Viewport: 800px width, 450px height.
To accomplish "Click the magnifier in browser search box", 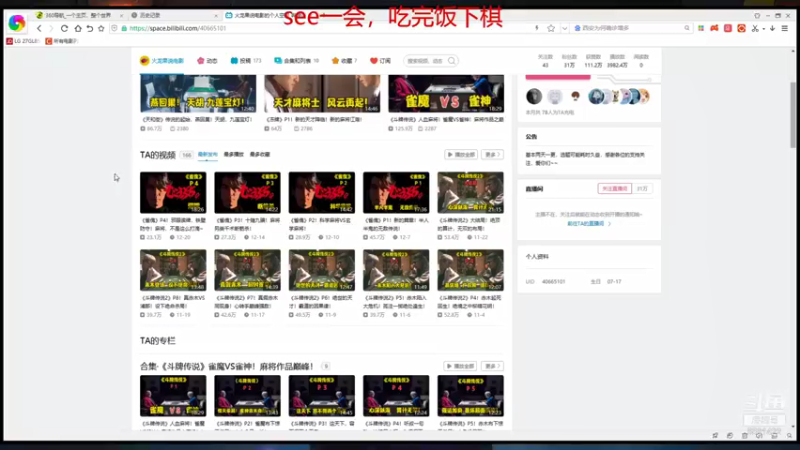I will [x=687, y=29].
